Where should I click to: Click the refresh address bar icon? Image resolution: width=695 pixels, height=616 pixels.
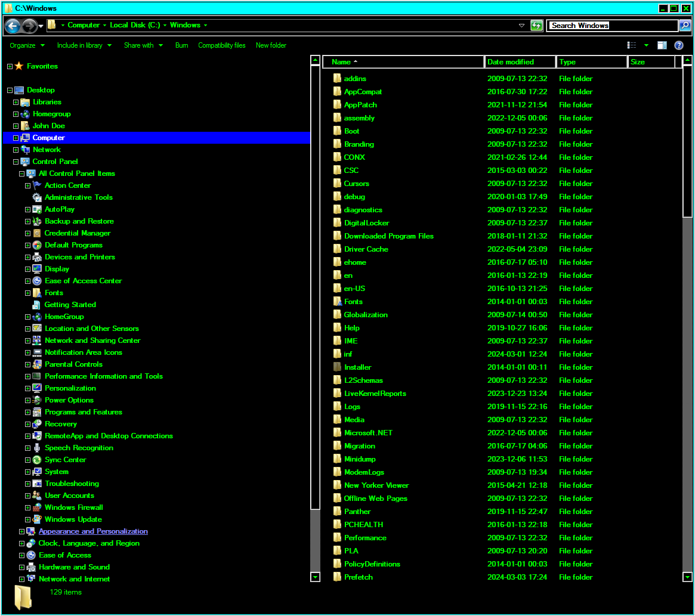coord(536,26)
